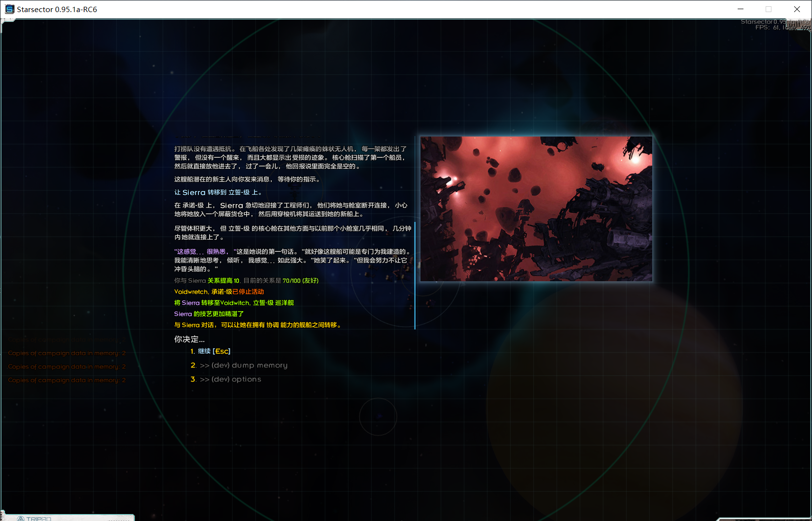
Task: Click the greyed-out maximize window button
Action: click(768, 9)
